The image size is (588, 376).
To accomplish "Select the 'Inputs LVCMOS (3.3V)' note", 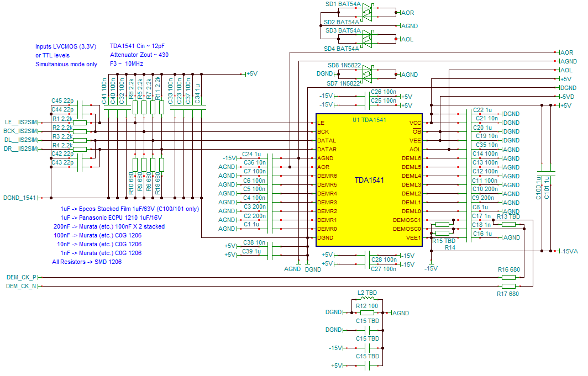I will coord(66,46).
